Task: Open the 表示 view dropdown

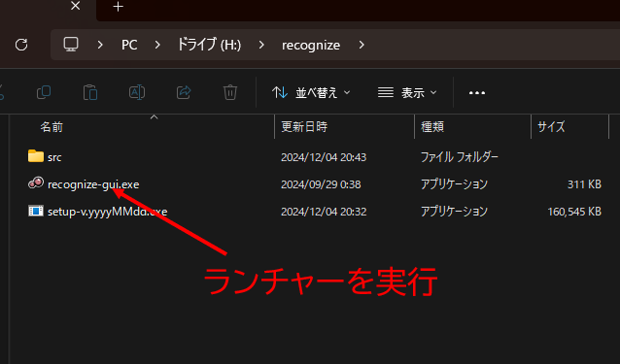Action: 407,93
